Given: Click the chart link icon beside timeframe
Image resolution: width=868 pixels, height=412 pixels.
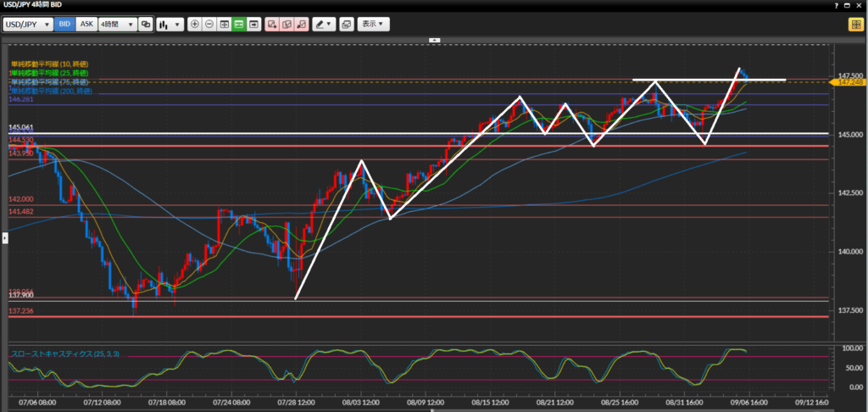Looking at the screenshot, I should tap(147, 25).
